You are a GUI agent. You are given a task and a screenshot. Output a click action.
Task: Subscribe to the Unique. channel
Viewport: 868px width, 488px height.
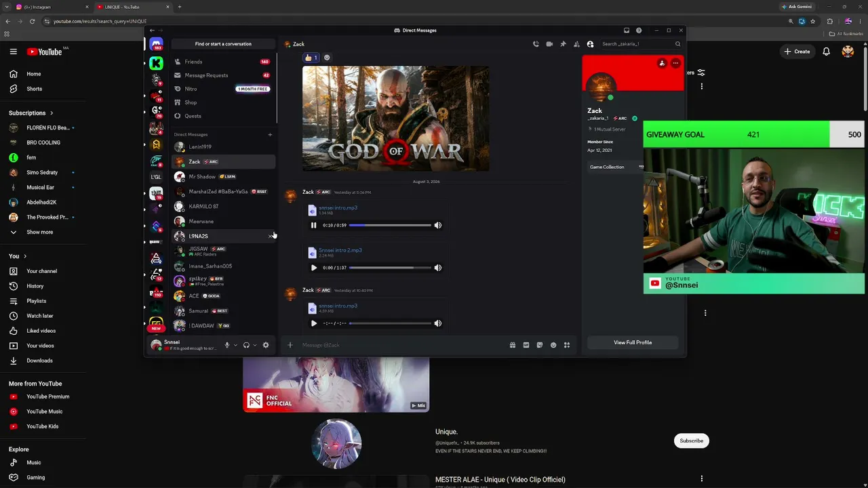pos(692,441)
